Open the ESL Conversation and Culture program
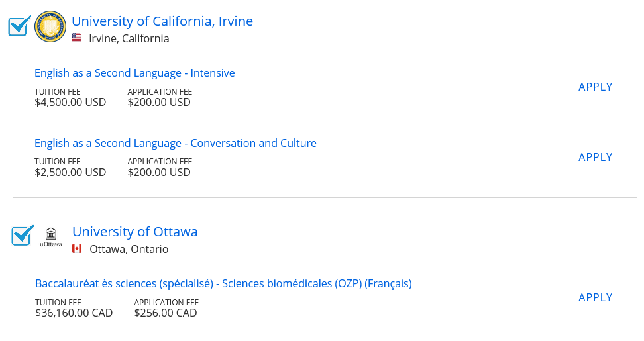 pyautogui.click(x=176, y=143)
